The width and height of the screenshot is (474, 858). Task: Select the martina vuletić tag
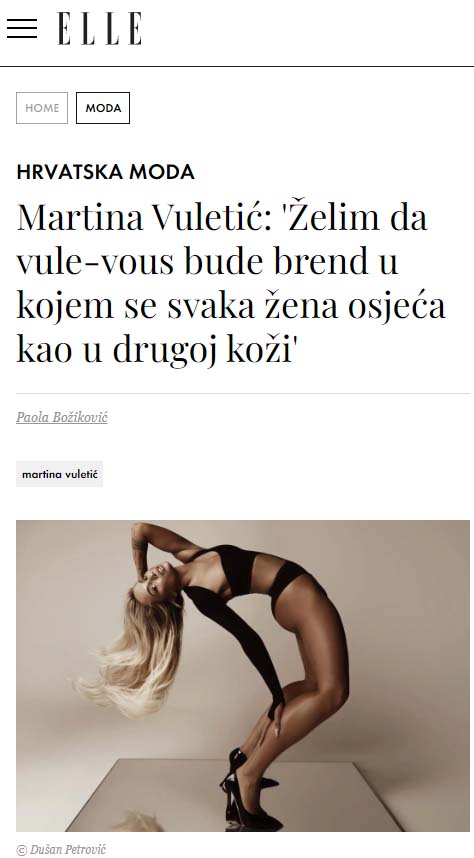60,474
